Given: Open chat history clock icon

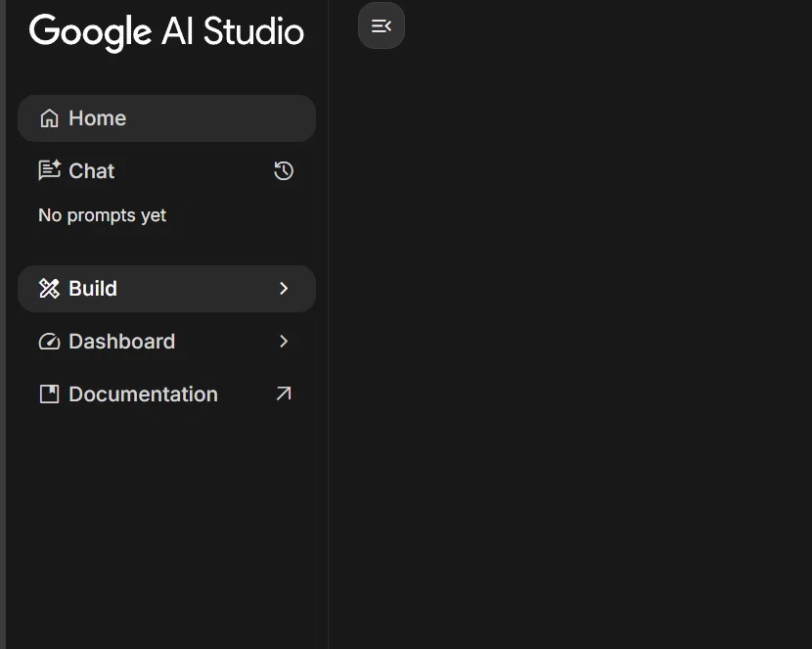Looking at the screenshot, I should pyautogui.click(x=284, y=171).
